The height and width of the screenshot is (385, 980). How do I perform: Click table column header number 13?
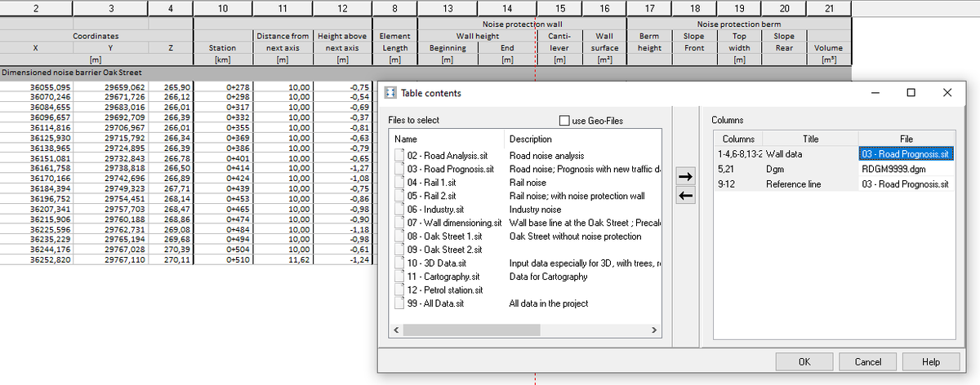click(447, 7)
